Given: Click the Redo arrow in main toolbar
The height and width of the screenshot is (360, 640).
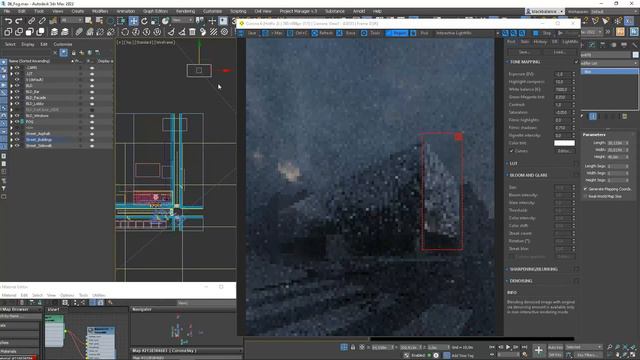Looking at the screenshot, I should tap(19, 20).
